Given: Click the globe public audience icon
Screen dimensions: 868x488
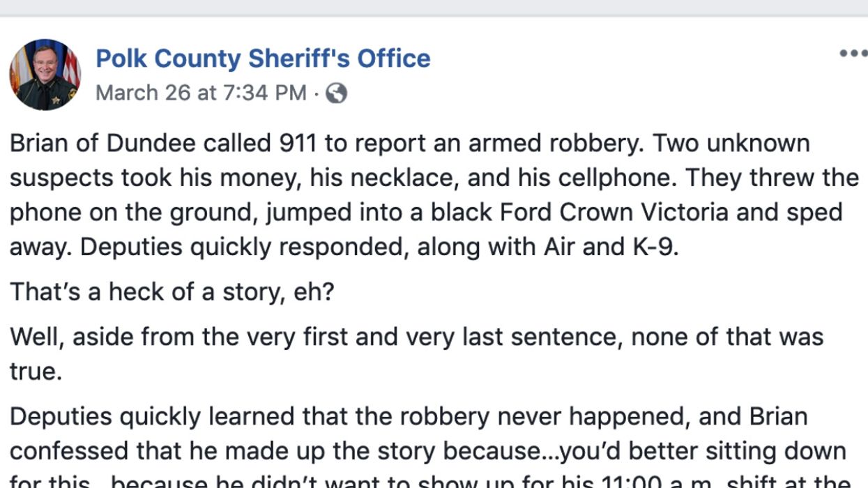Looking at the screenshot, I should pos(336,93).
